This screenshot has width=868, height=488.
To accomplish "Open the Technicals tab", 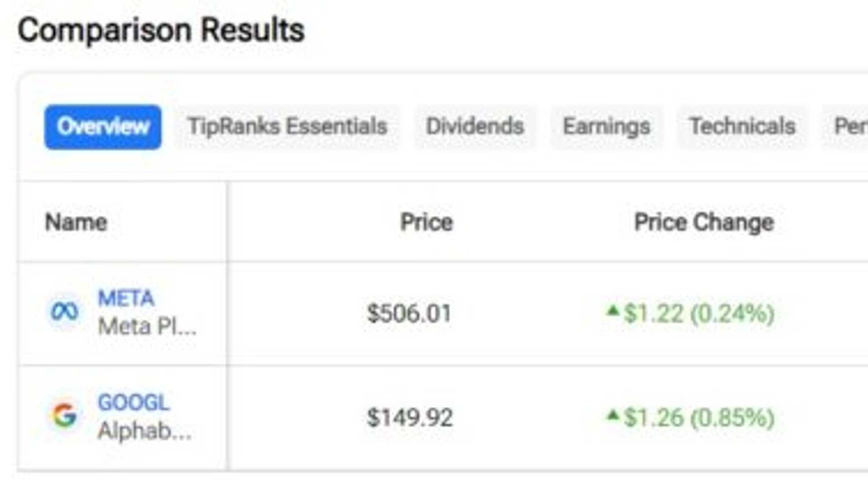I will point(743,127).
